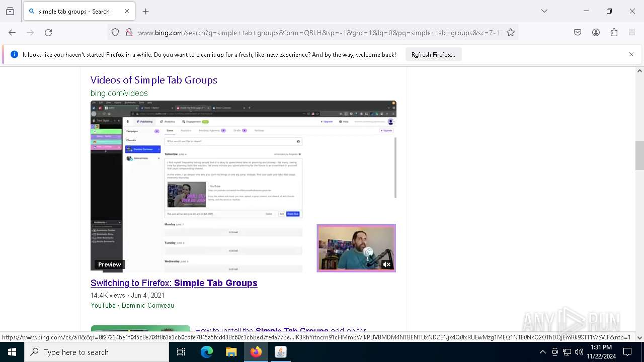Open the Firefox account icon
The image size is (644, 362).
pyautogui.click(x=596, y=33)
